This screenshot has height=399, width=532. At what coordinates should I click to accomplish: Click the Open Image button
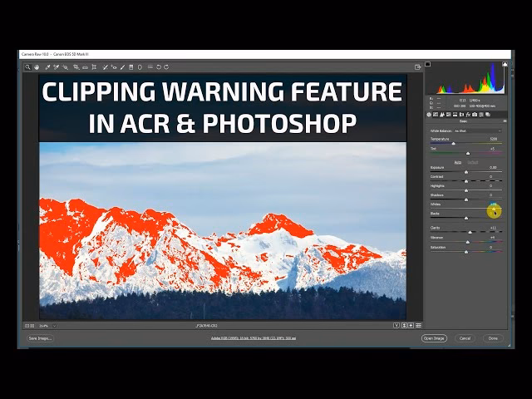tap(434, 338)
